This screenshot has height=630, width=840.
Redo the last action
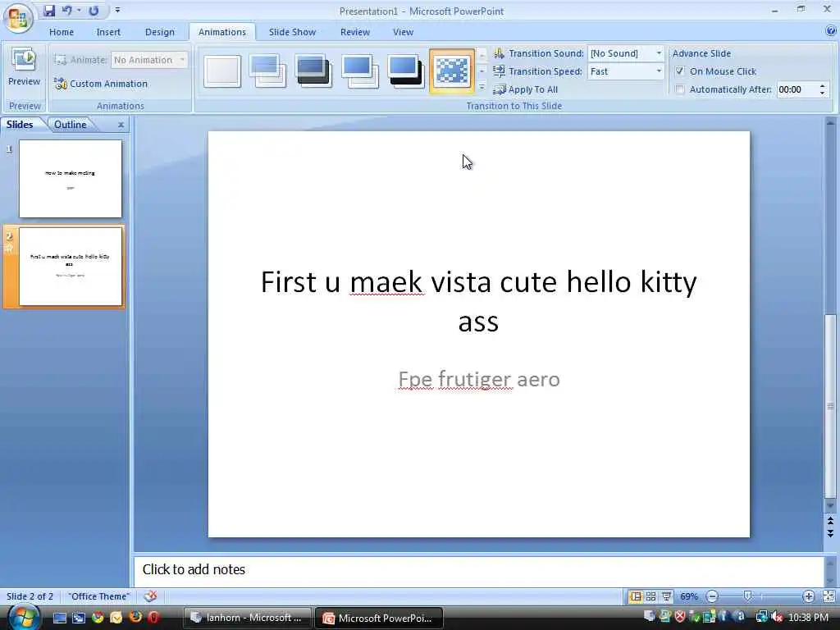coord(94,11)
